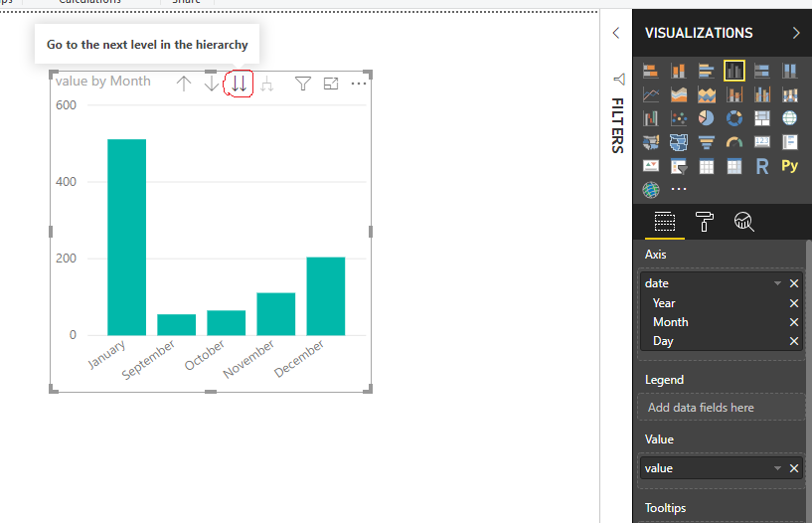This screenshot has height=523, width=812.
Task: Remove Day from date hierarchy
Action: (794, 341)
